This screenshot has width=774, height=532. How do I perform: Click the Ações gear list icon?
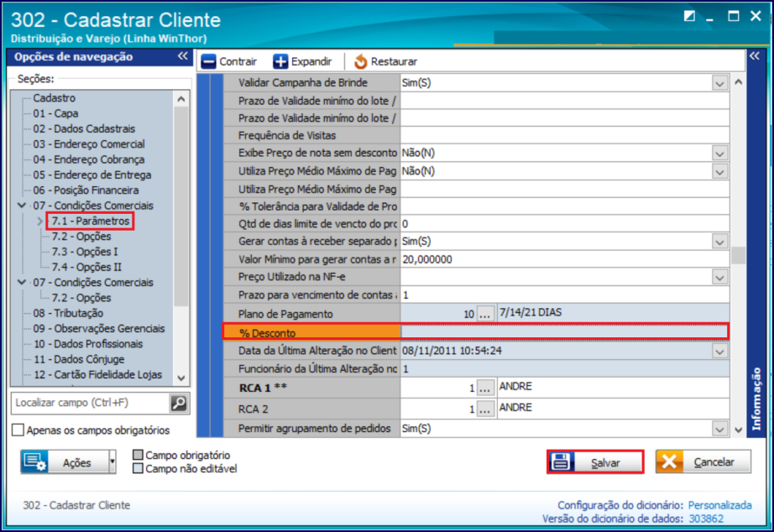[34, 462]
